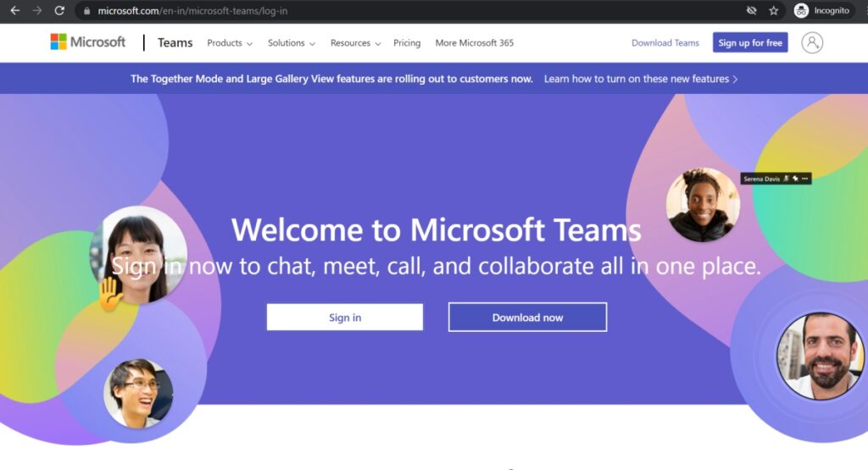Open the Pricing page
Viewport: 868px width, 470px height.
point(407,42)
